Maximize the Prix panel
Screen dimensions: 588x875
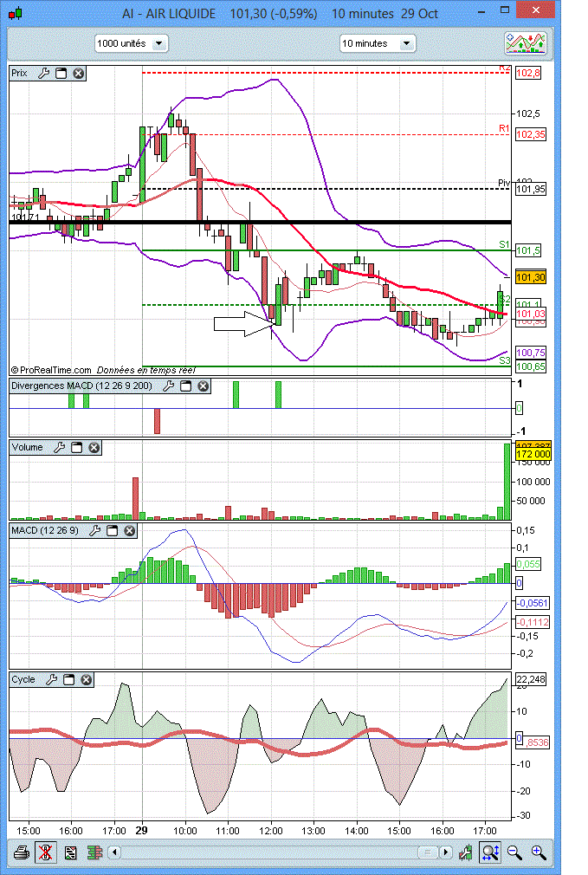point(61,73)
